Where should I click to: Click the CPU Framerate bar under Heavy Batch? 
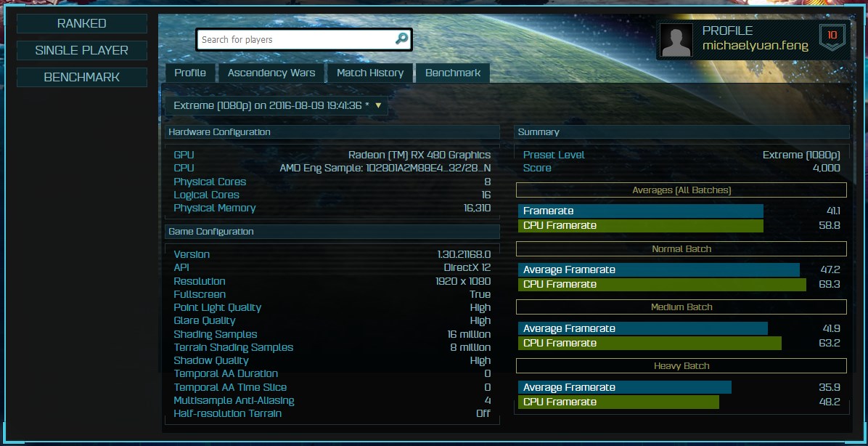pos(618,402)
